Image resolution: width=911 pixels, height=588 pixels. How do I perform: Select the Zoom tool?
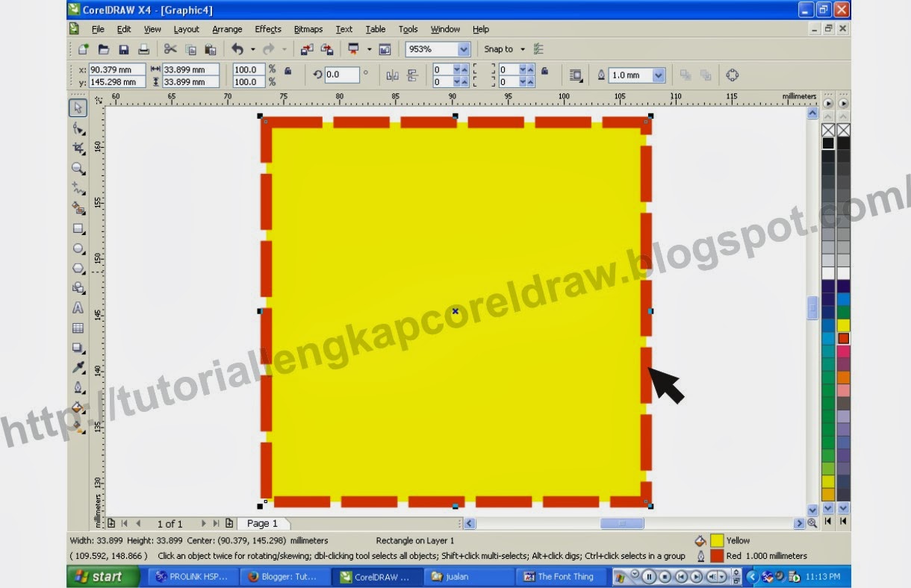[78, 169]
